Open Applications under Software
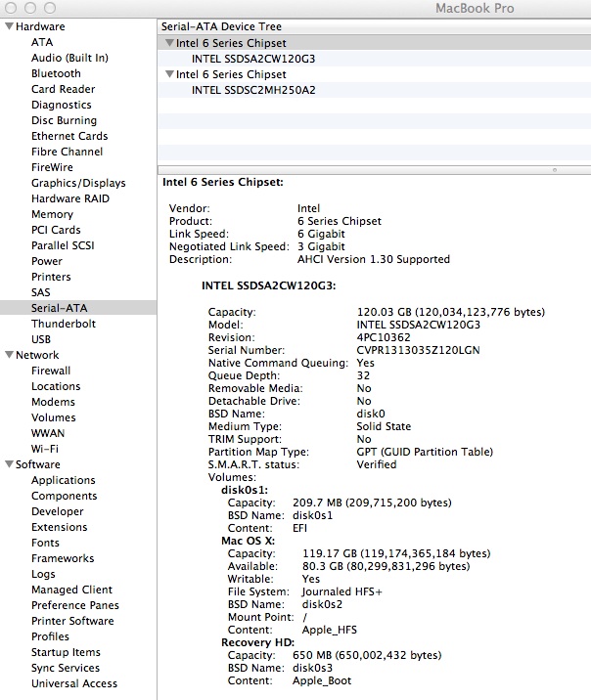The image size is (591, 700). coord(63,480)
